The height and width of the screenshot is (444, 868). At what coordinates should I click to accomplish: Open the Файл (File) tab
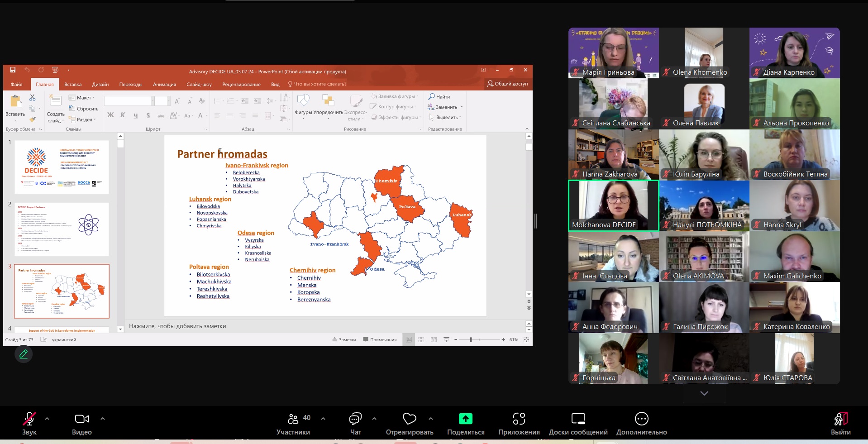tap(17, 84)
